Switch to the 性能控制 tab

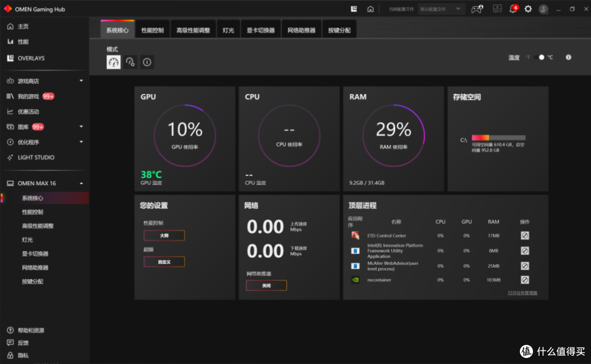click(x=153, y=30)
